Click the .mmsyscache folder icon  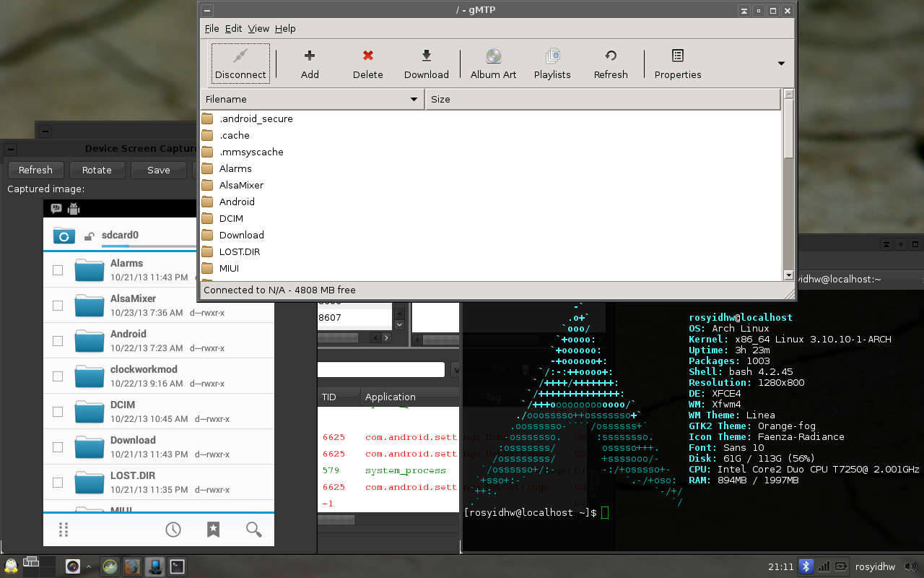pyautogui.click(x=207, y=152)
